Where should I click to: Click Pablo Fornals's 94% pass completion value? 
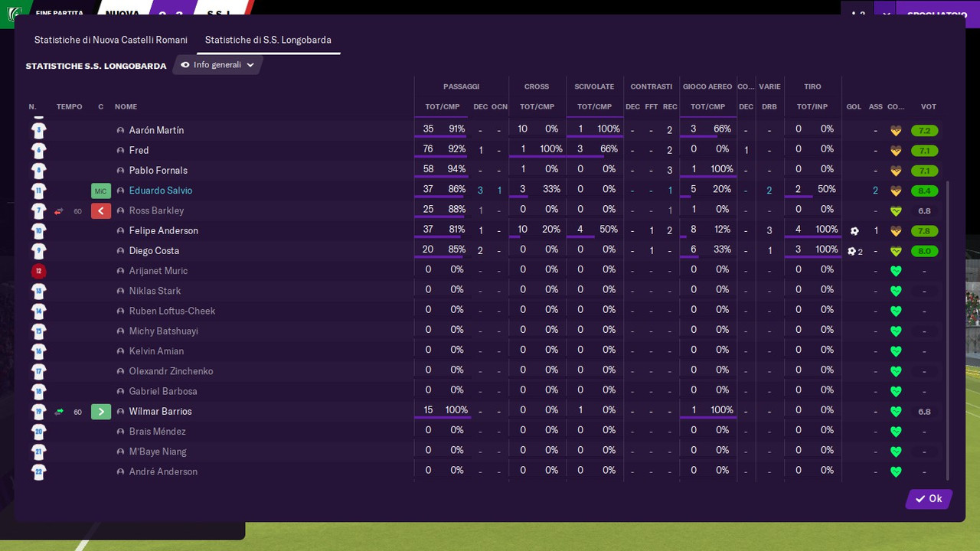pyautogui.click(x=456, y=169)
